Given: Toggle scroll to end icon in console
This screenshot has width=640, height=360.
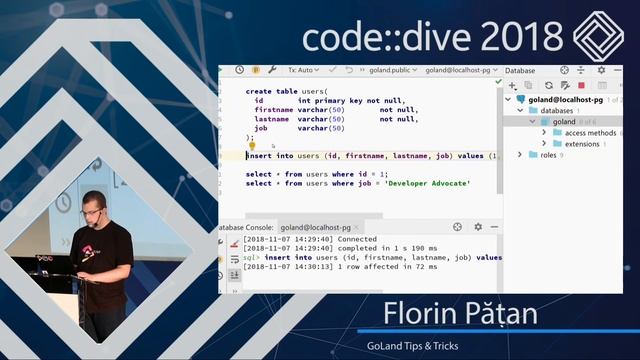Looking at the screenshot, I should [234, 275].
